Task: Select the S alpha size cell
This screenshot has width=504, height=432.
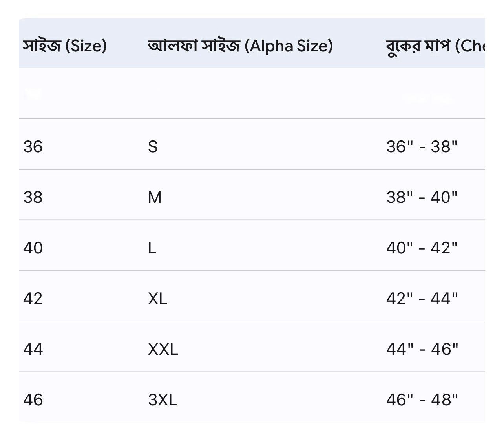Action: (153, 147)
